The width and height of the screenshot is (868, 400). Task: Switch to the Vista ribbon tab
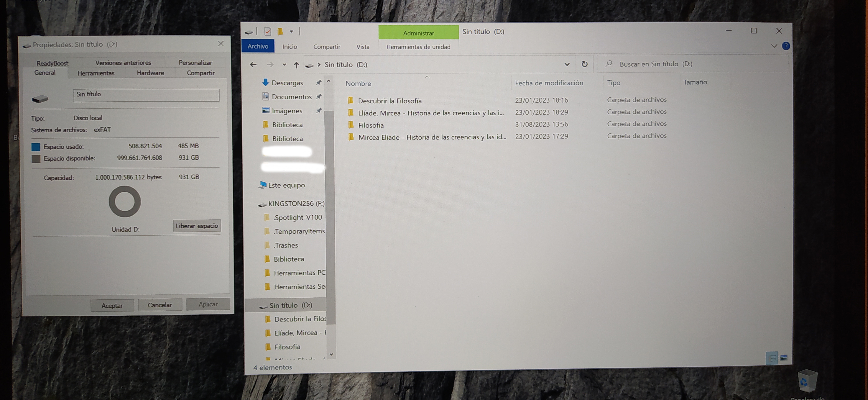click(363, 47)
